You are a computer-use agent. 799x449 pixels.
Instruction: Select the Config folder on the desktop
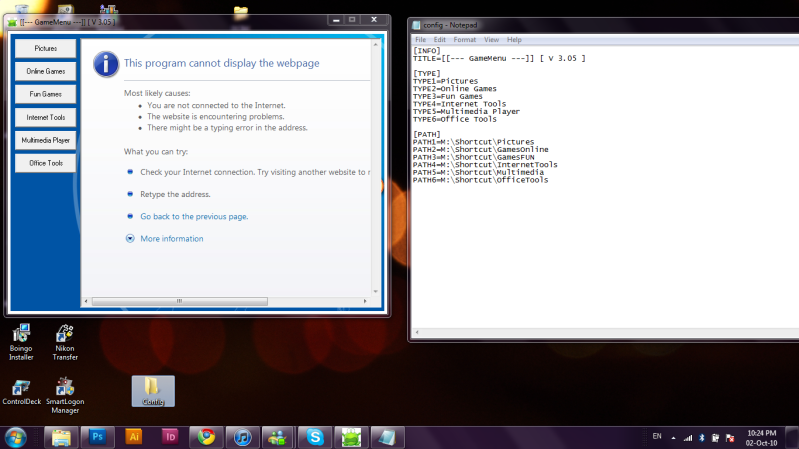(x=152, y=390)
